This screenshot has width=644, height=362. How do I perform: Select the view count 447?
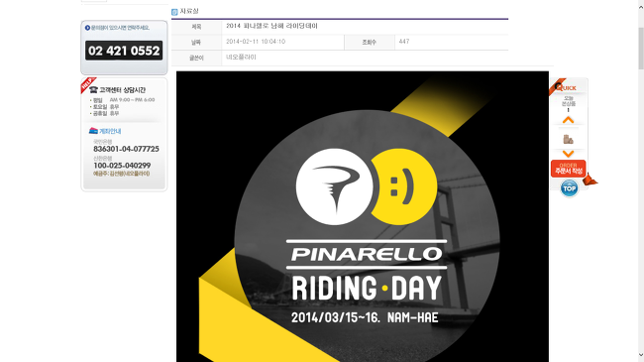(x=404, y=42)
